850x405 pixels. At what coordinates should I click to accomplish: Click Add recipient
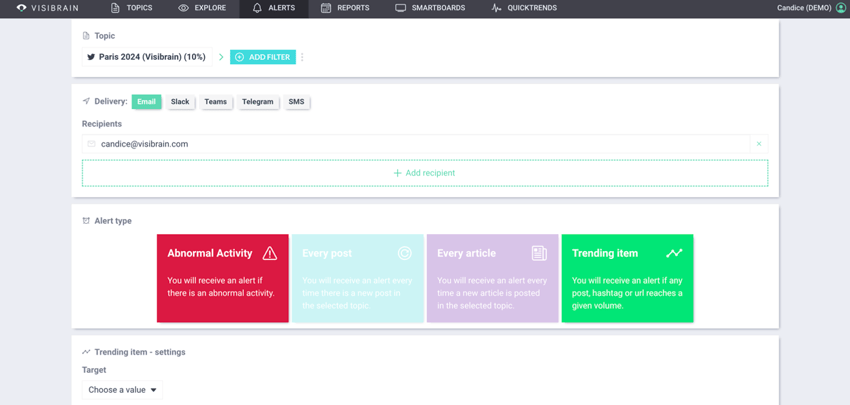[425, 173]
